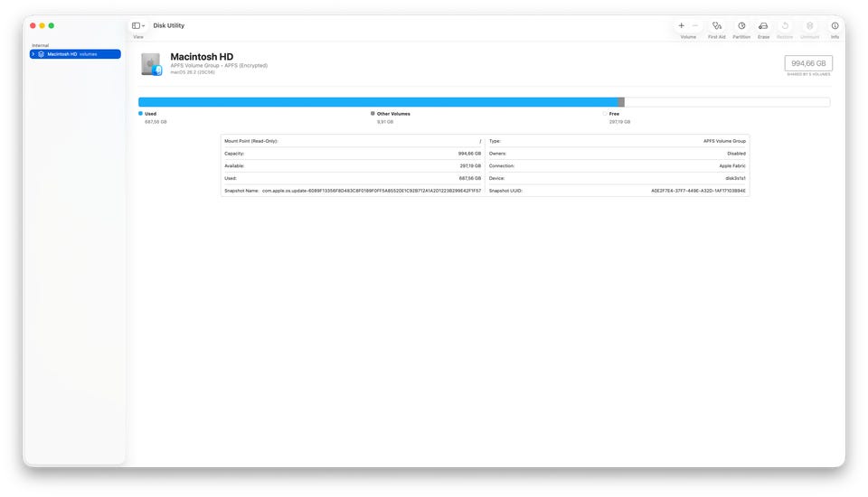Click the Snapshot Name value
868x497 pixels.
[x=372, y=191]
